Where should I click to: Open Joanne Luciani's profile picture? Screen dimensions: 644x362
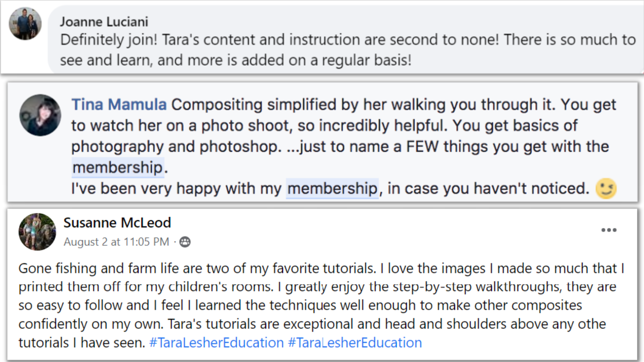click(25, 23)
